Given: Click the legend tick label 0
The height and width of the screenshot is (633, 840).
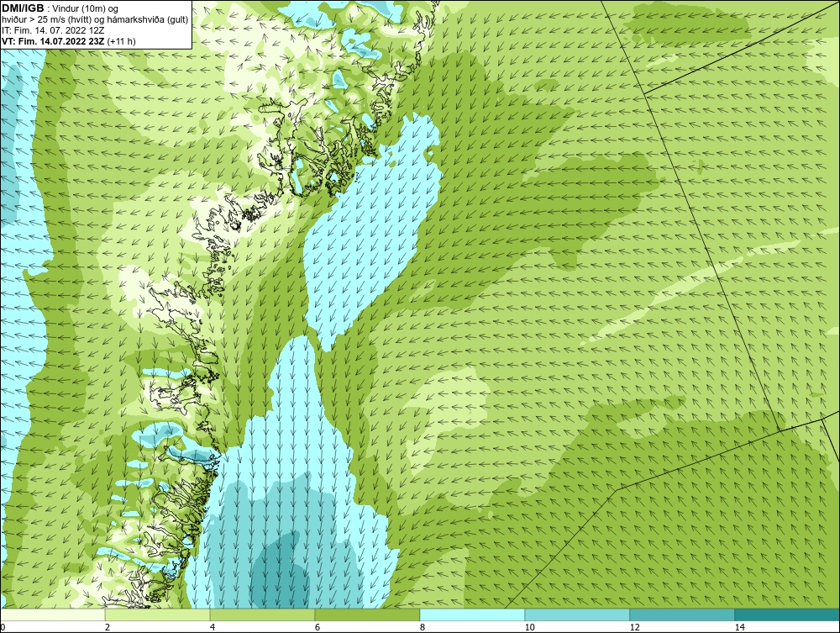Looking at the screenshot, I should coord(3,627).
